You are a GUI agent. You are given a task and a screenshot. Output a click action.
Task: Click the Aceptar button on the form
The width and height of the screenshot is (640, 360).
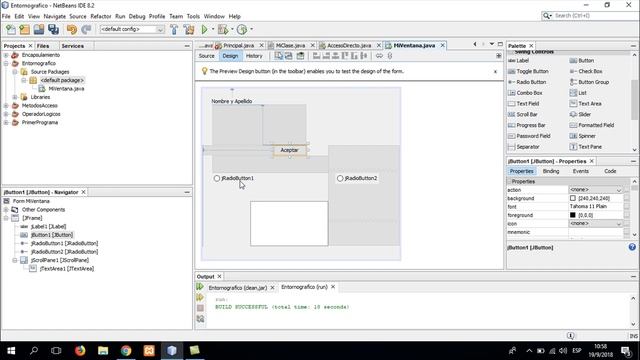coord(289,150)
